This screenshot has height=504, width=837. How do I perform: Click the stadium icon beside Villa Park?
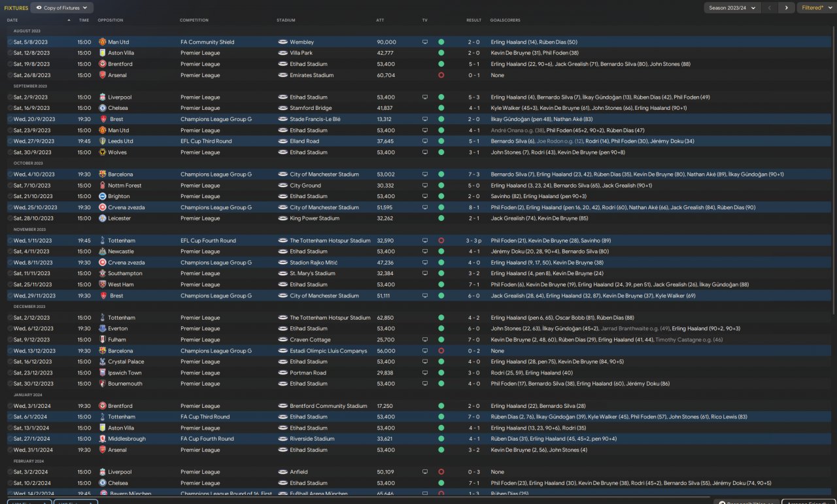(282, 53)
